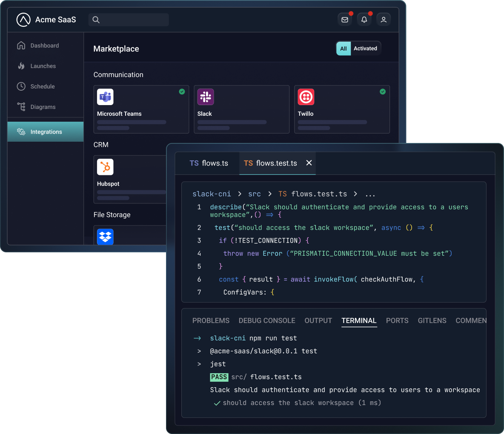Click the Dropbox app icon
Viewport: 504px width, 434px height.
(105, 237)
